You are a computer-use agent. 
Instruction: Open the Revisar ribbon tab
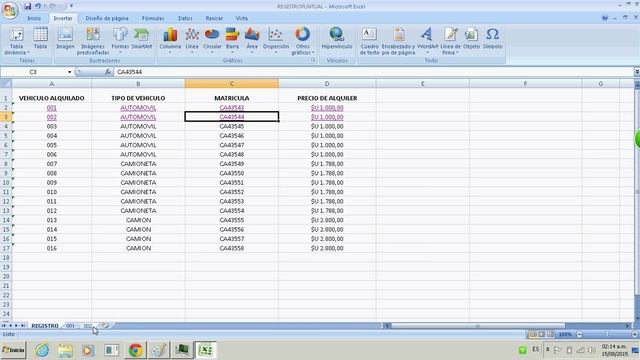214,18
